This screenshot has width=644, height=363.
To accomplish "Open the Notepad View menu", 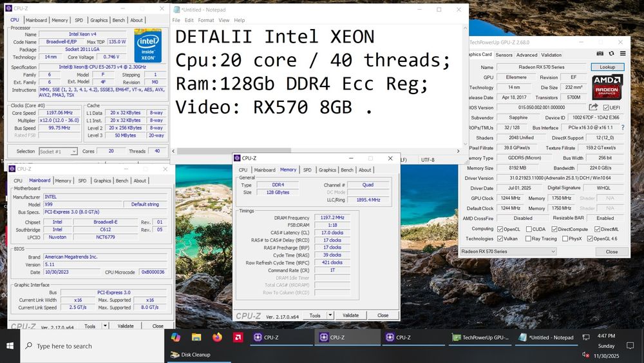I will tap(224, 20).
